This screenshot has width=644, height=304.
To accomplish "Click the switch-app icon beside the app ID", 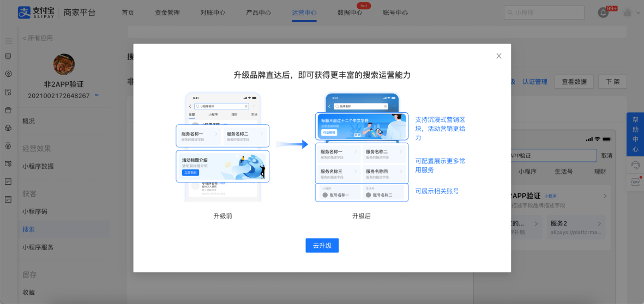I will [x=97, y=95].
